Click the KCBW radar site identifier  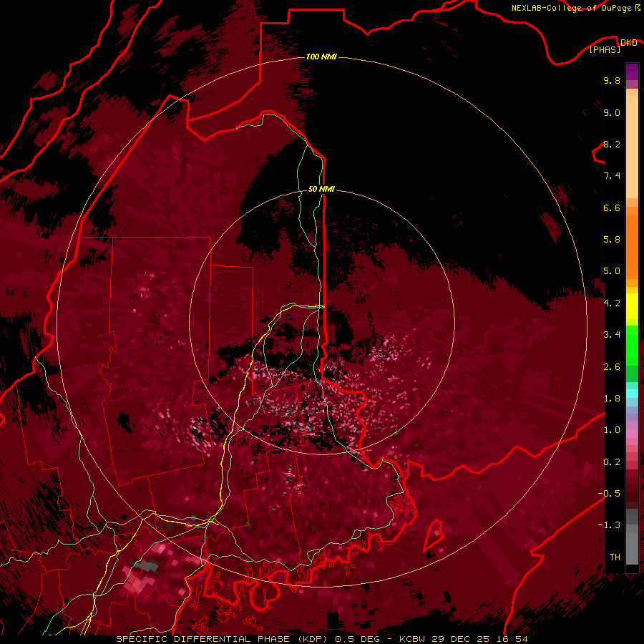coord(411,639)
